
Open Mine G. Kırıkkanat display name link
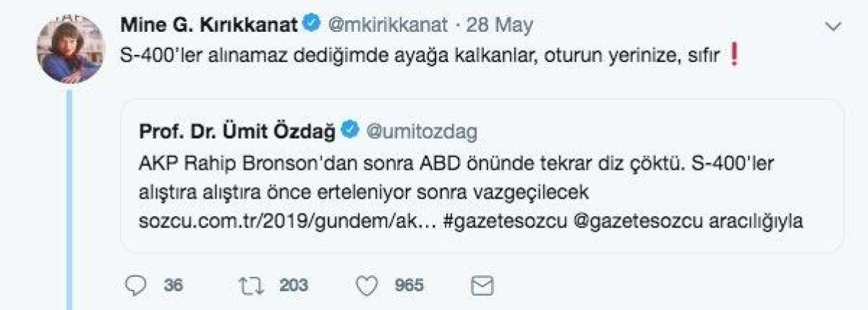208,25
